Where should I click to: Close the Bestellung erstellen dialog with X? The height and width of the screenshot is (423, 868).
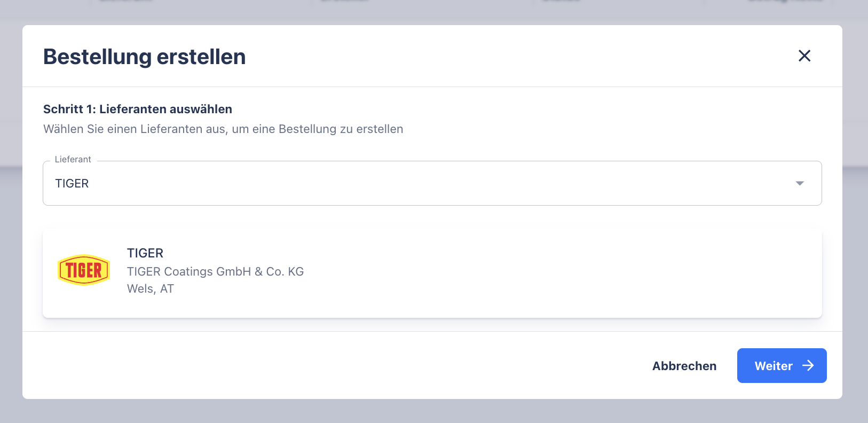coord(804,56)
